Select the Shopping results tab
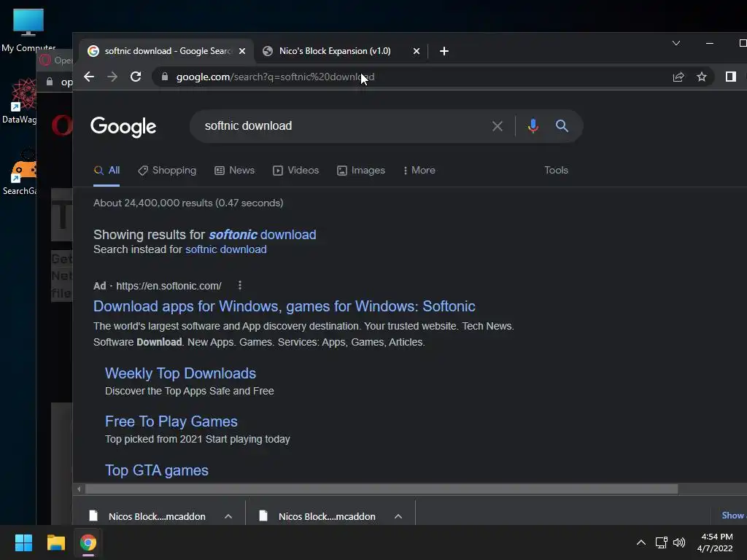Screen dimensions: 747x560 tap(167, 171)
